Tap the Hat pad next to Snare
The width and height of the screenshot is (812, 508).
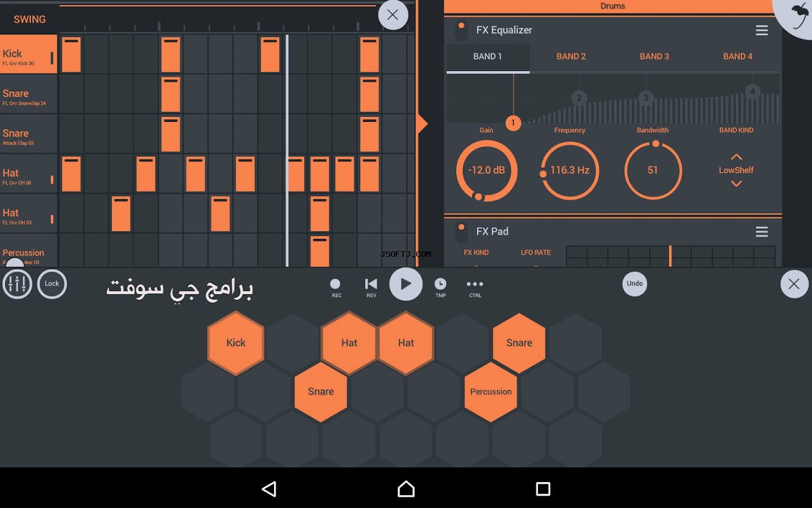coord(406,343)
